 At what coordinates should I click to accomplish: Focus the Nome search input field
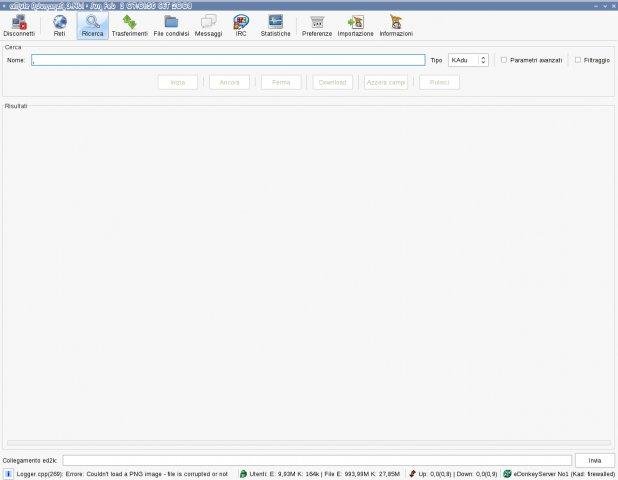pos(228,60)
